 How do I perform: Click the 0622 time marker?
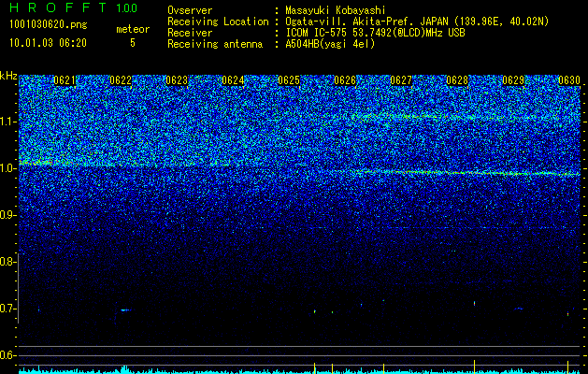point(121,80)
